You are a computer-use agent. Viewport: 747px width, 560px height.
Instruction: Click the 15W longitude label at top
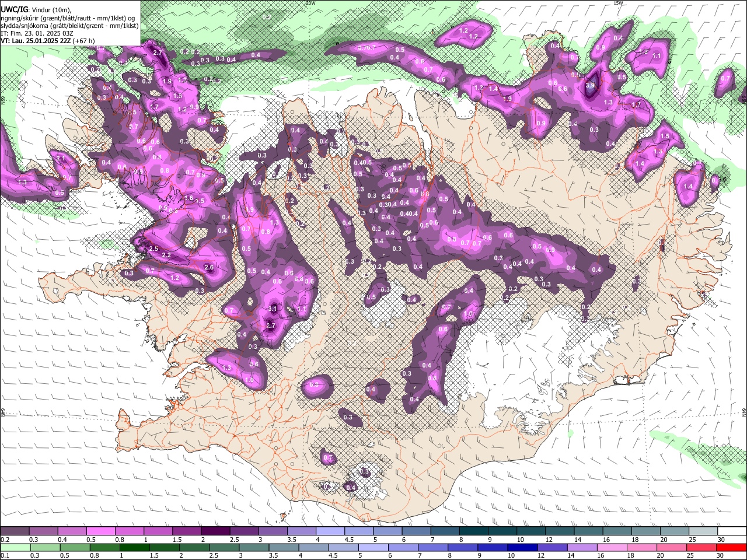(x=619, y=3)
